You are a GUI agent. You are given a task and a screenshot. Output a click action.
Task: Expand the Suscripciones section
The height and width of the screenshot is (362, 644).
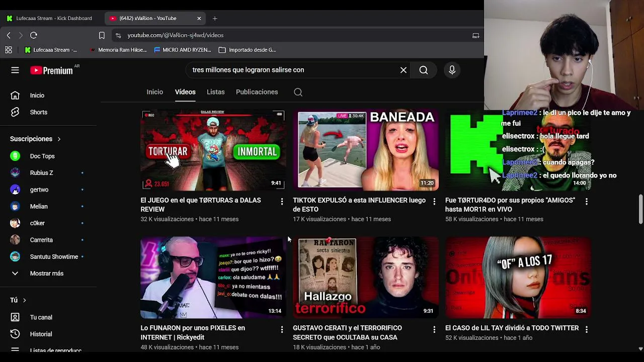pos(36,139)
